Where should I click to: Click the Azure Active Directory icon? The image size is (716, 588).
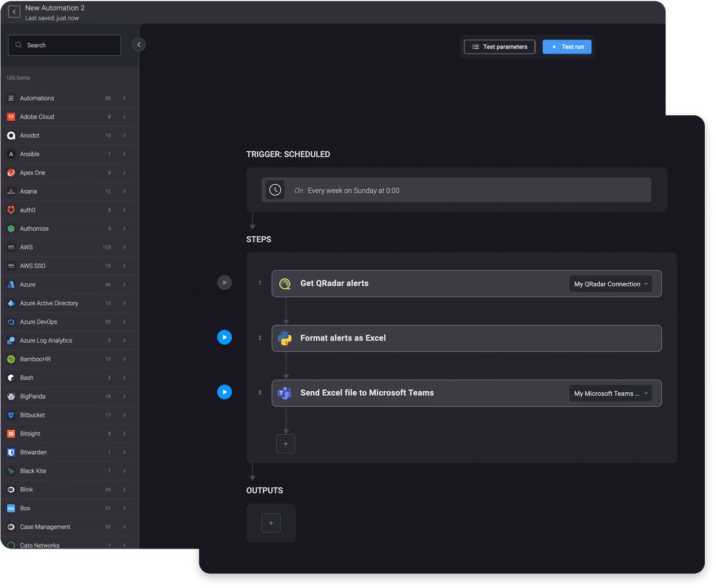coord(11,303)
